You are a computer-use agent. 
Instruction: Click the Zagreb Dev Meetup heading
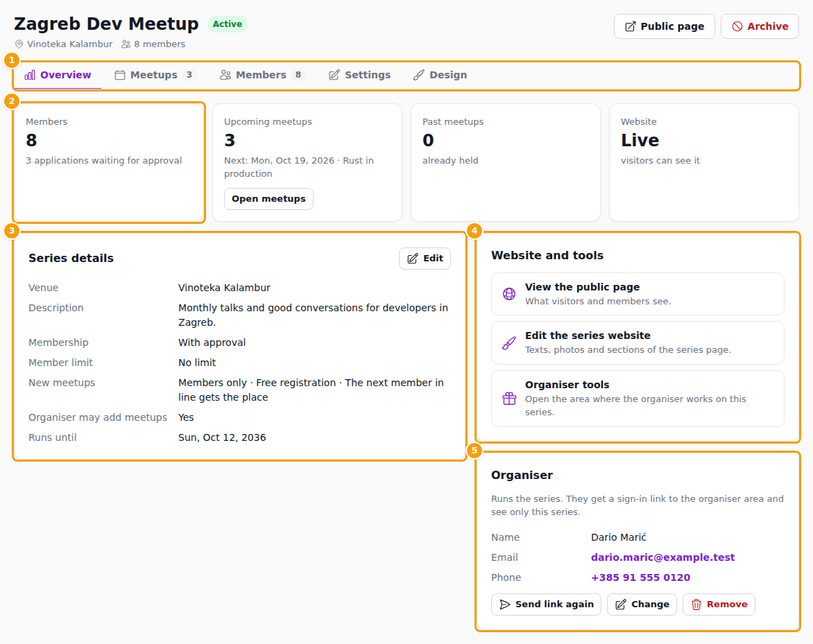pos(106,24)
